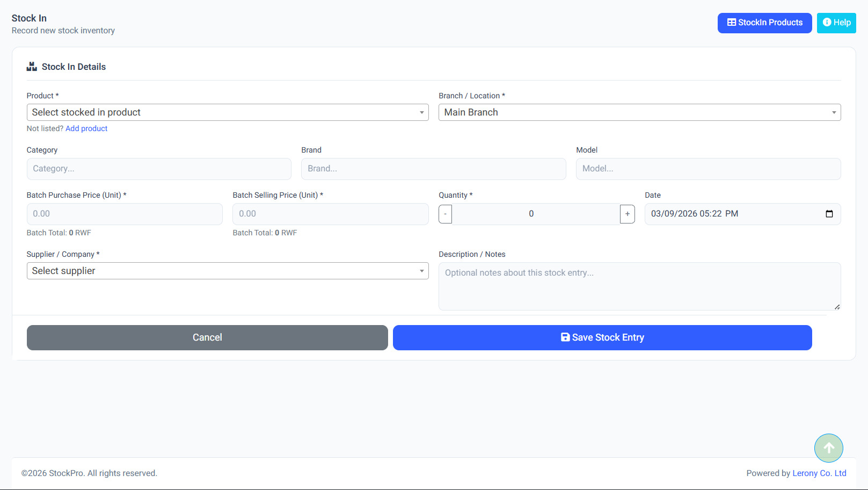This screenshot has height=490, width=868.
Task: Cancel the stock entry
Action: (207, 337)
